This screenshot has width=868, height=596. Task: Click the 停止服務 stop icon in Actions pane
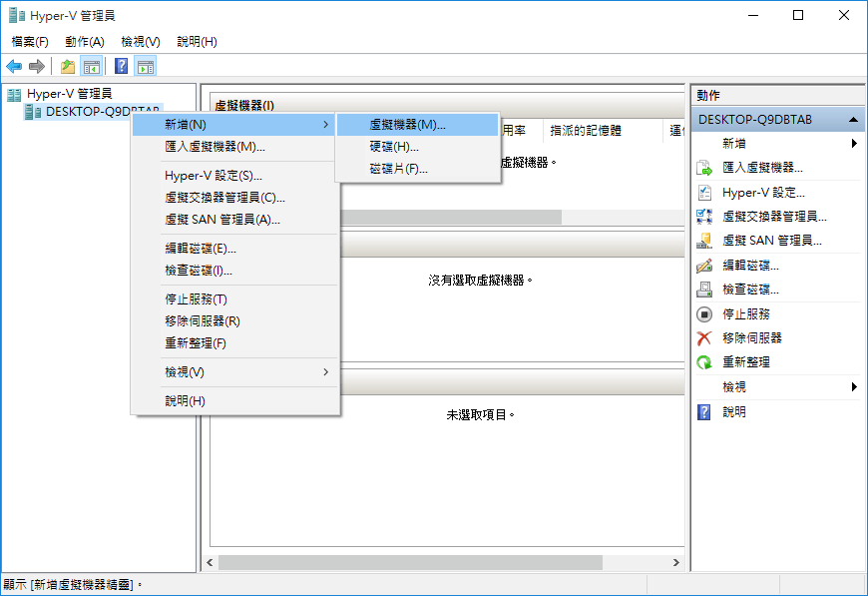tap(704, 313)
